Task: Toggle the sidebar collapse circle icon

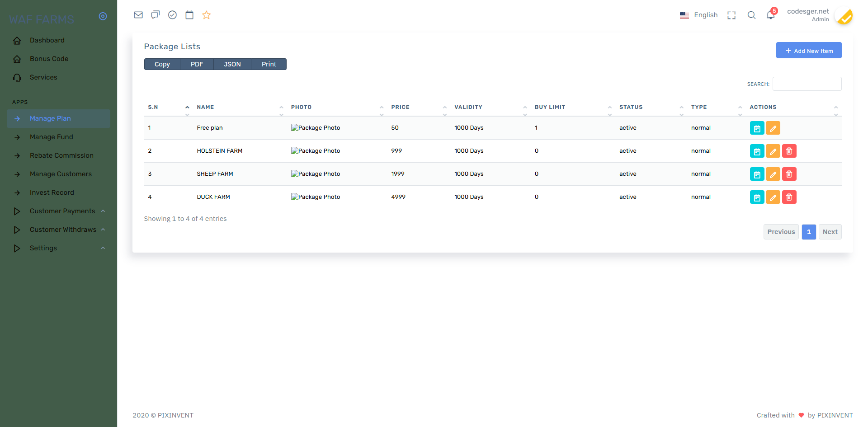Action: (103, 16)
